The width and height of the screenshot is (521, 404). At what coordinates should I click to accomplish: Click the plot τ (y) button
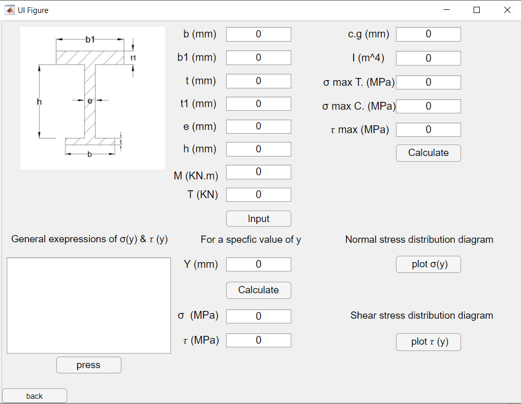click(428, 342)
